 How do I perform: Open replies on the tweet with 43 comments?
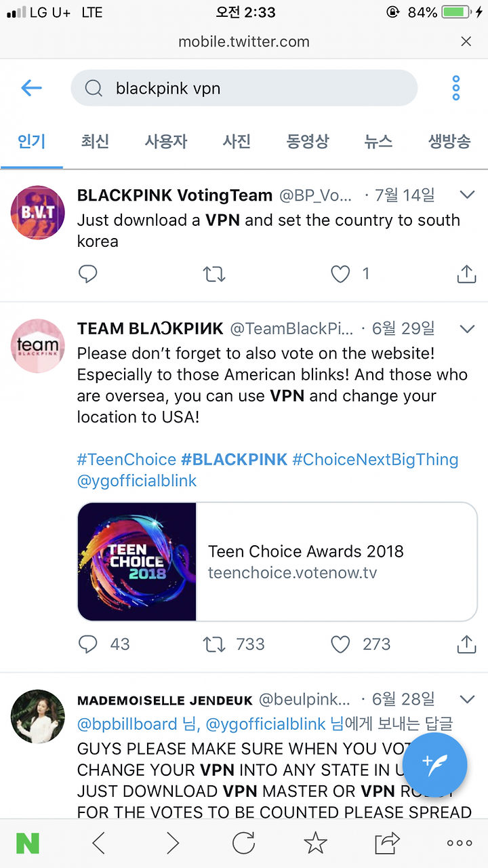[x=88, y=644]
